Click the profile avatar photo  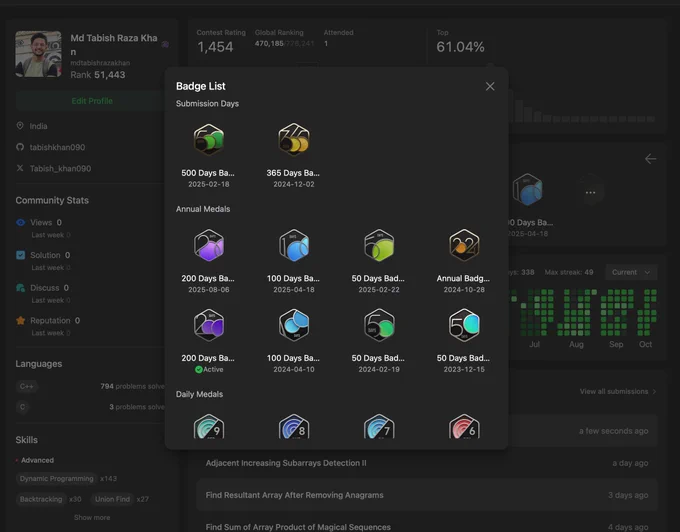pyautogui.click(x=38, y=54)
